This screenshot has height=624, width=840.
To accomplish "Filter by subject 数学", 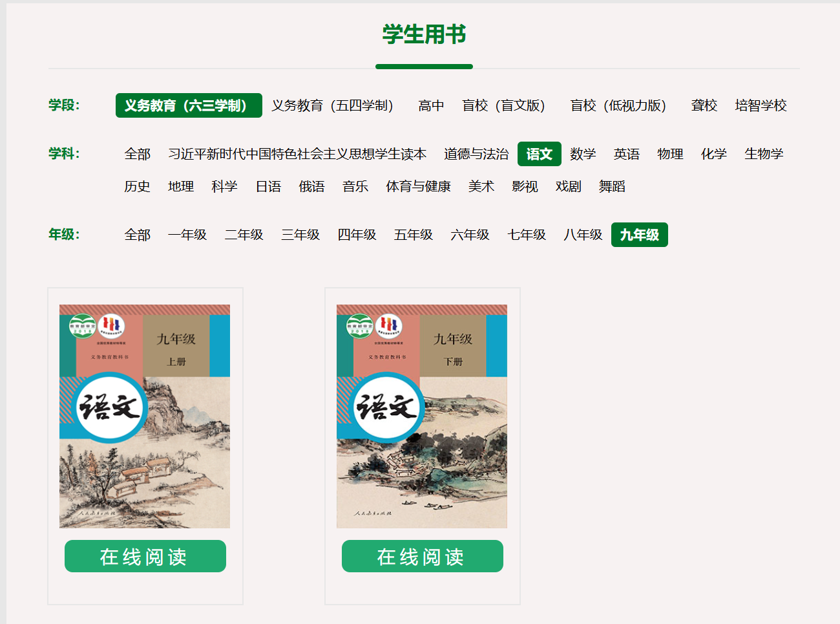I will click(583, 154).
